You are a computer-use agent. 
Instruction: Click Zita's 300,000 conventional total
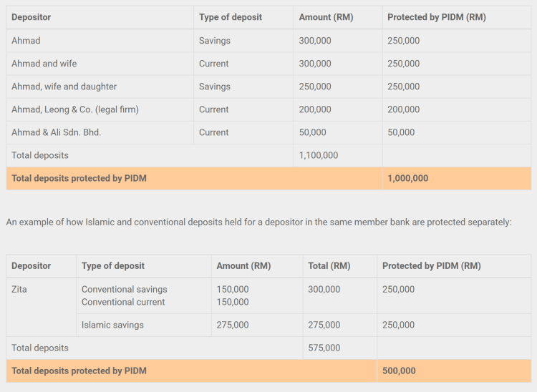point(324,290)
